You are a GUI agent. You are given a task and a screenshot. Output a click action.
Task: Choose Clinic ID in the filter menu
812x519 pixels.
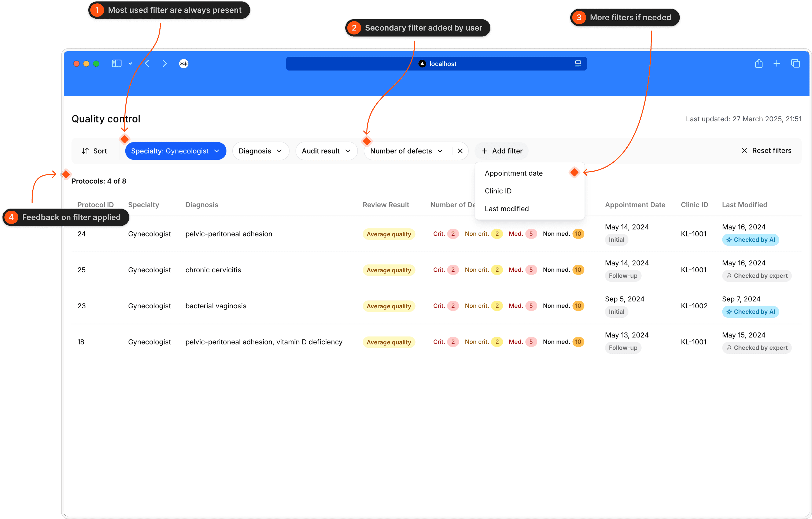pyautogui.click(x=498, y=191)
